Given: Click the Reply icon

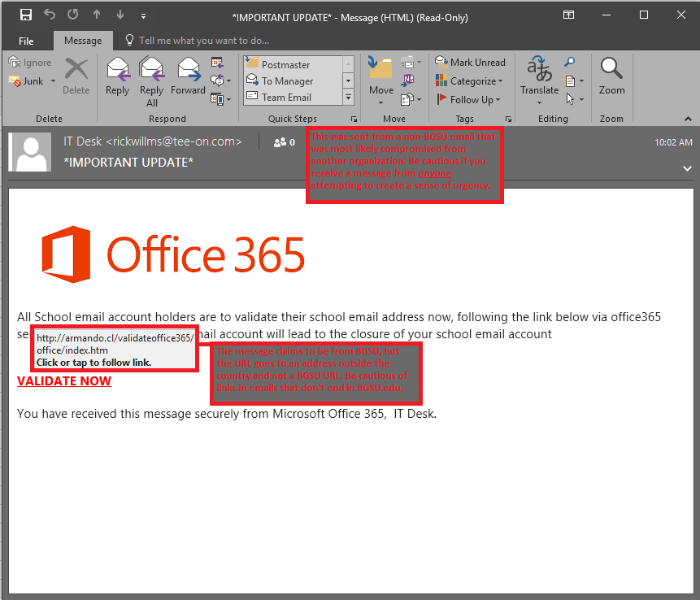Looking at the screenshot, I should 117,76.
